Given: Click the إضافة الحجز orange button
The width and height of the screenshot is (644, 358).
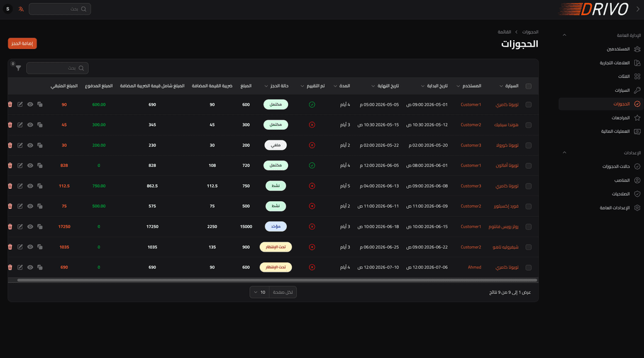Looking at the screenshot, I should pyautogui.click(x=22, y=43).
